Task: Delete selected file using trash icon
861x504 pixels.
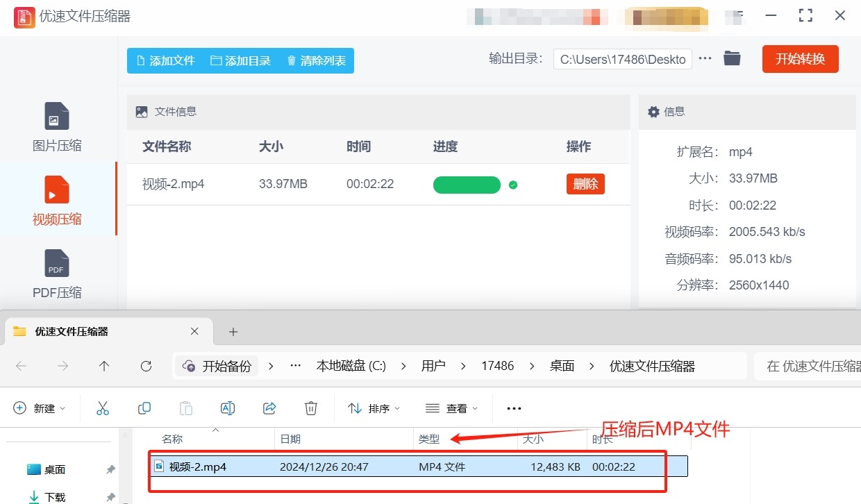Action: coord(311,408)
